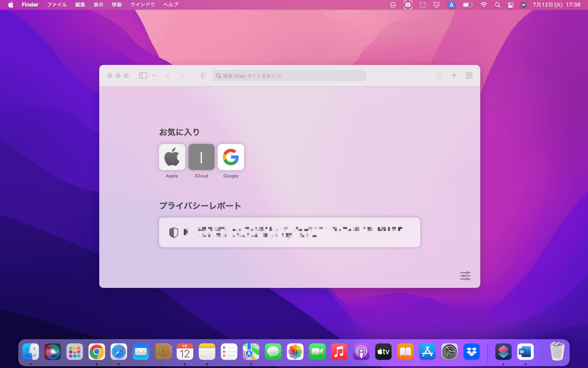Open Launchpad from the Dock
The width and height of the screenshot is (588, 368).
[75, 352]
